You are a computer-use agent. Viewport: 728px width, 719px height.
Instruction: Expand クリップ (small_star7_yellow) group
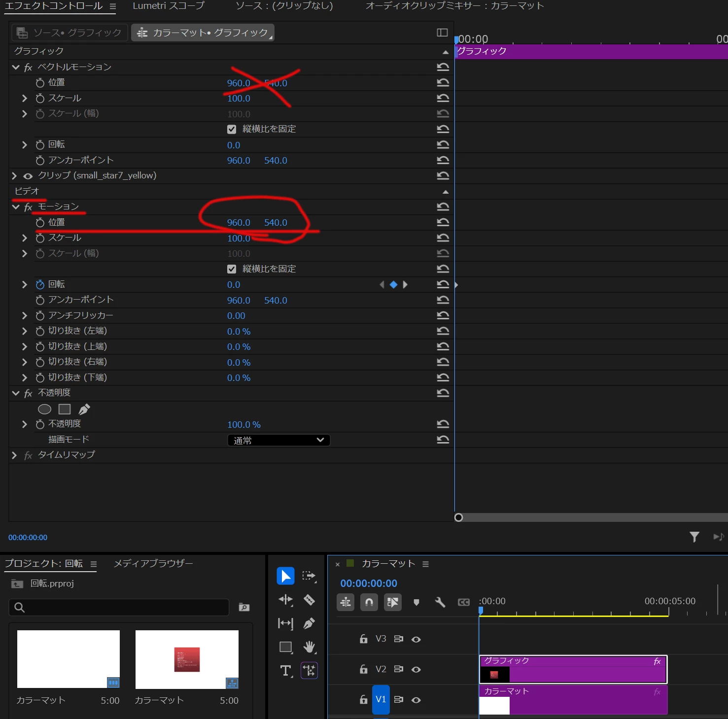[x=14, y=176]
